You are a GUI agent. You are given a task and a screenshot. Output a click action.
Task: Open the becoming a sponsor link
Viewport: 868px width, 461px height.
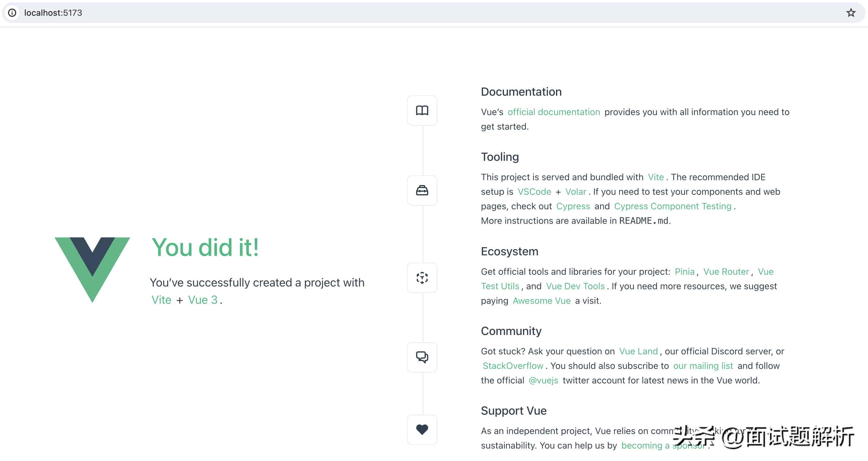pos(663,445)
